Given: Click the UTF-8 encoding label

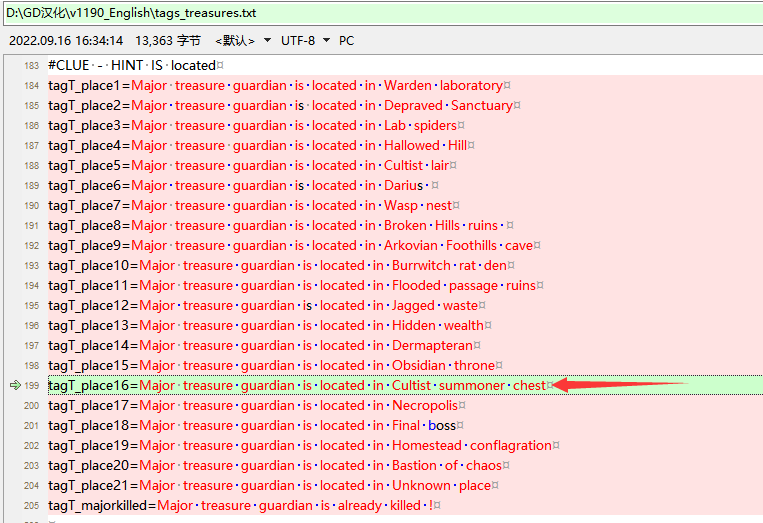Looking at the screenshot, I should (298, 41).
